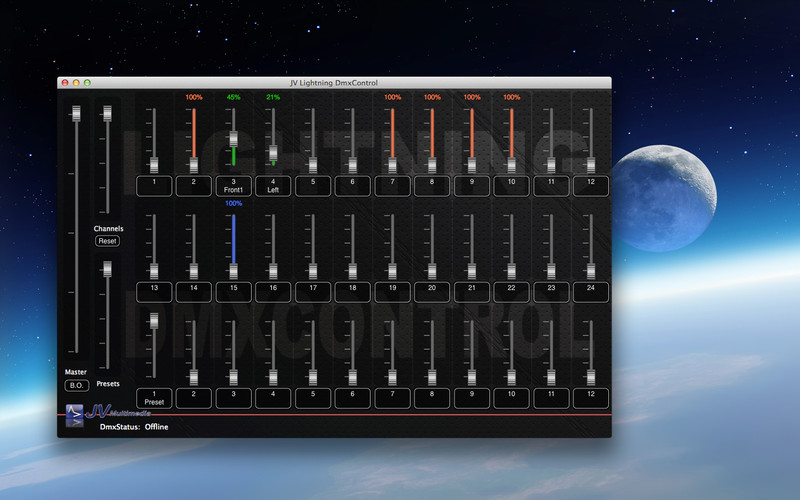Click channel 18 label box
800x500 pixels.
pos(353,292)
